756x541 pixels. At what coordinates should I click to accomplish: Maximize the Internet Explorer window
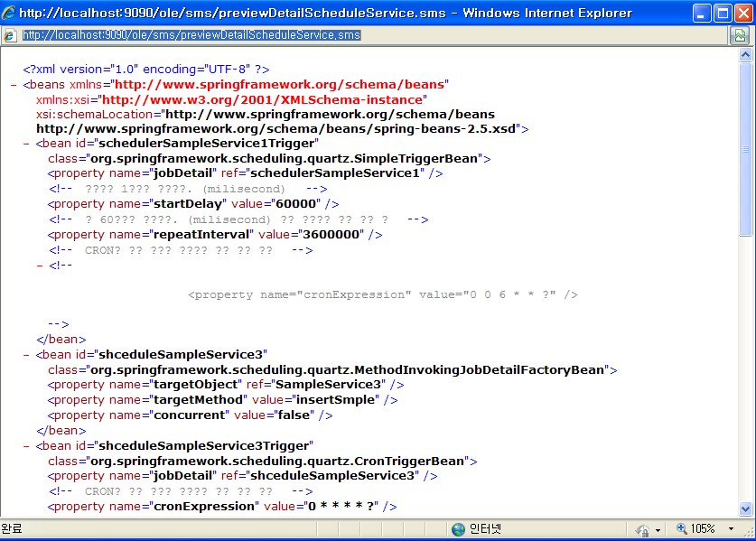pyautogui.click(x=722, y=14)
